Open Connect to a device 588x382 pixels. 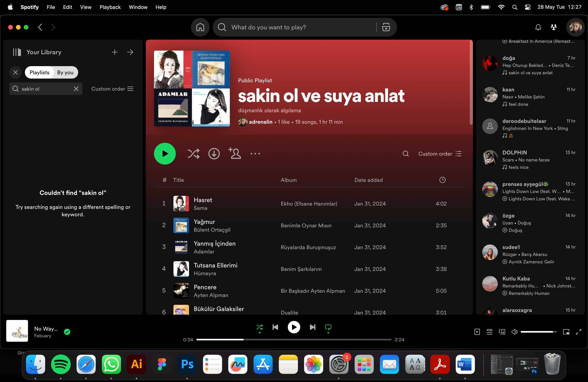coord(502,332)
